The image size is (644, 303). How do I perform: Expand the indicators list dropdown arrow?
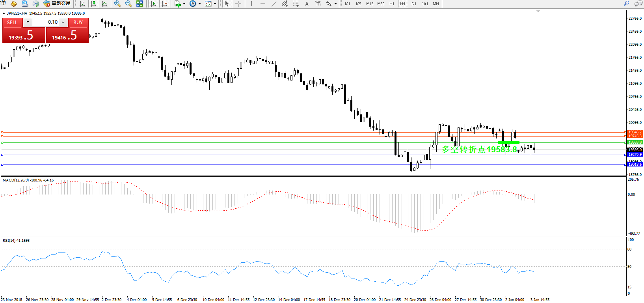184,4
